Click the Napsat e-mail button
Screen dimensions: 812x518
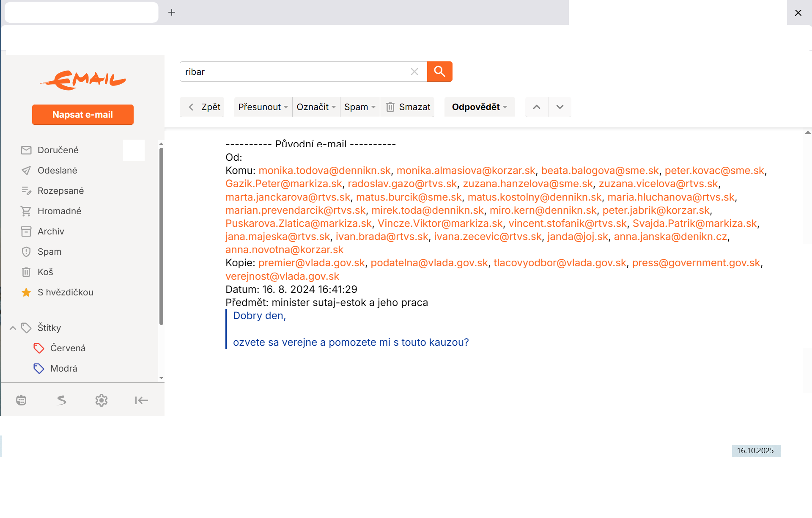(x=83, y=115)
